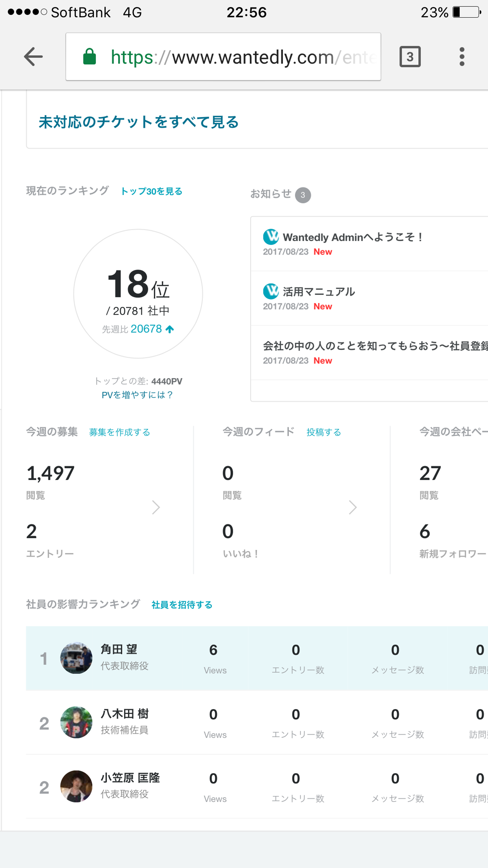Expand this week's feed stats chevron
The width and height of the screenshot is (488, 868).
coord(353,507)
